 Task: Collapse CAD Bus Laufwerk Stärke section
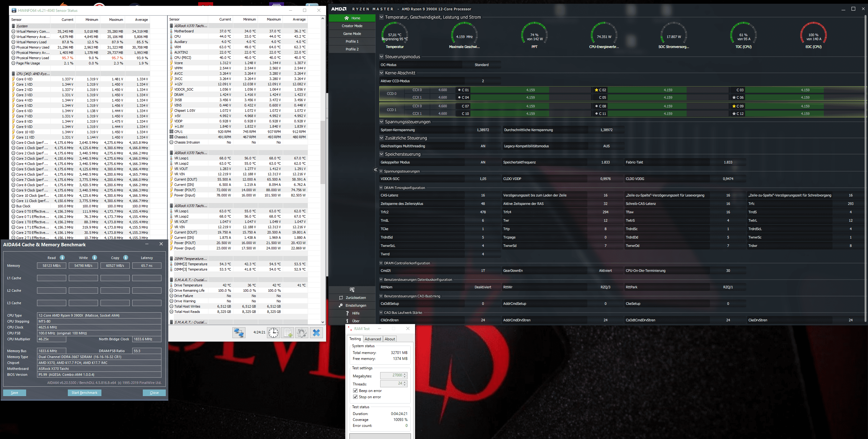click(x=381, y=313)
